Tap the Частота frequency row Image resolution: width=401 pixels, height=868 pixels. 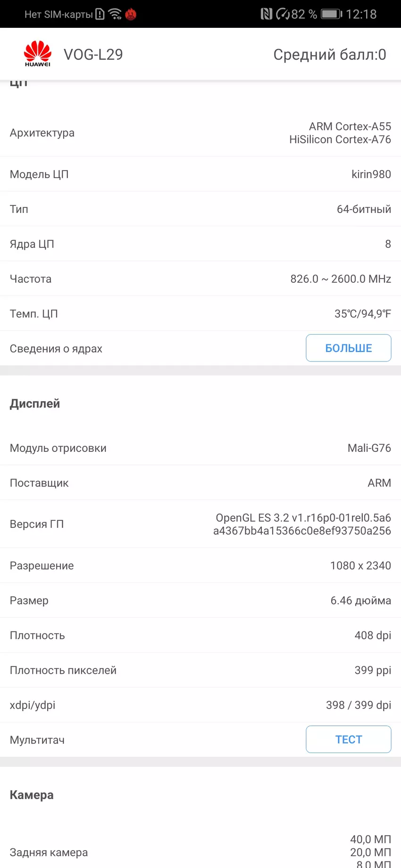coord(200,279)
